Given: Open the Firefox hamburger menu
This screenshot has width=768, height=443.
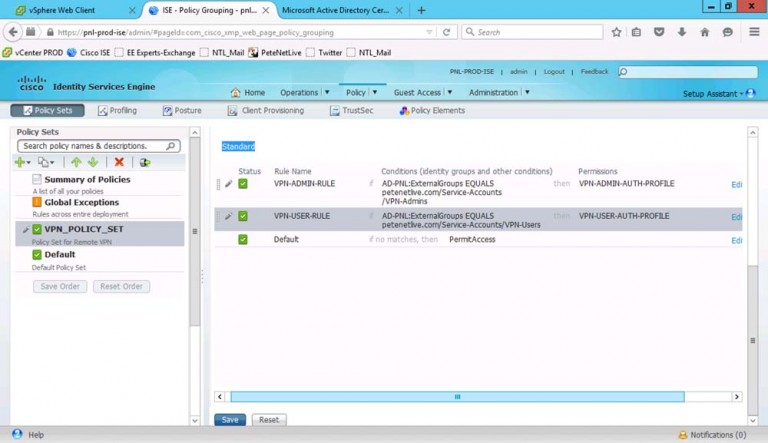Looking at the screenshot, I should [x=754, y=32].
